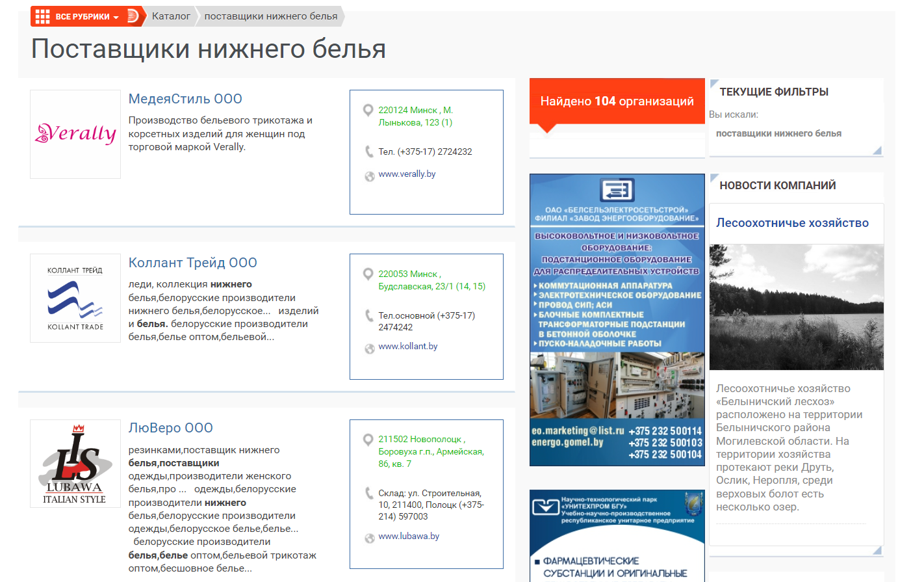Click the globe icon next to www.lubawa.by
Image resolution: width=924 pixels, height=582 pixels.
point(370,538)
